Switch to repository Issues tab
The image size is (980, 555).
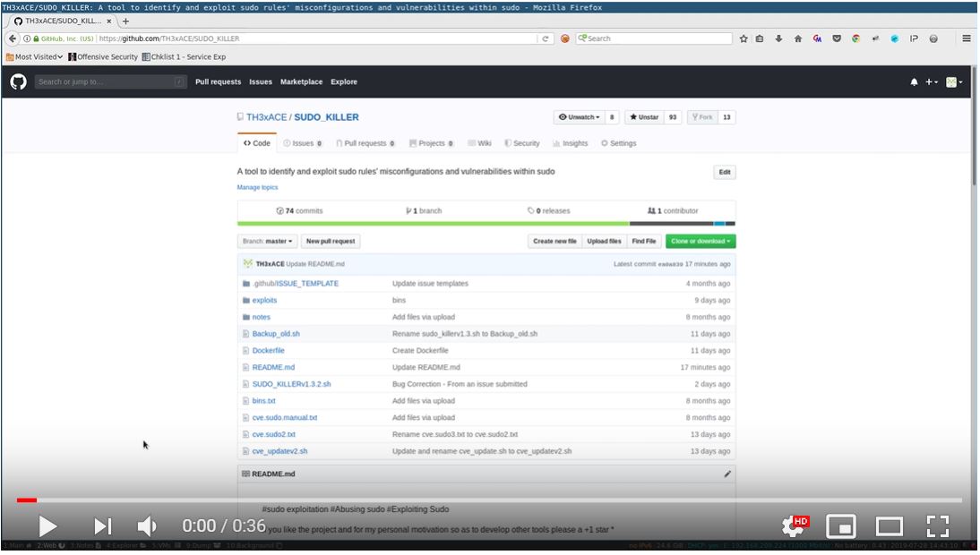[x=303, y=143]
